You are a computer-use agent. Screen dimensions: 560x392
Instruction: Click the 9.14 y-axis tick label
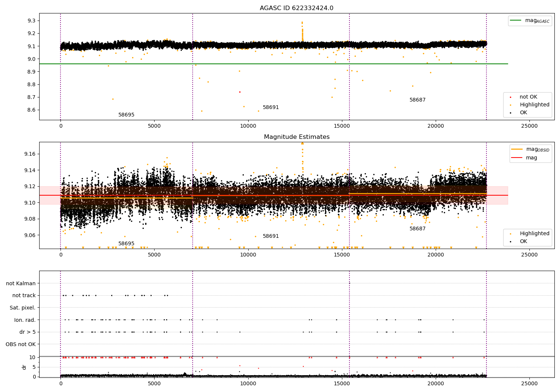(x=30, y=170)
